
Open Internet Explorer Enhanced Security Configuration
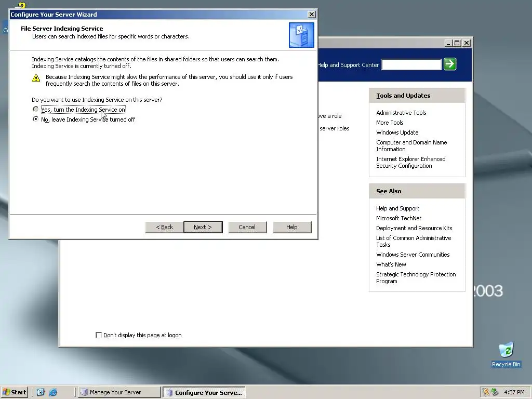(410, 162)
